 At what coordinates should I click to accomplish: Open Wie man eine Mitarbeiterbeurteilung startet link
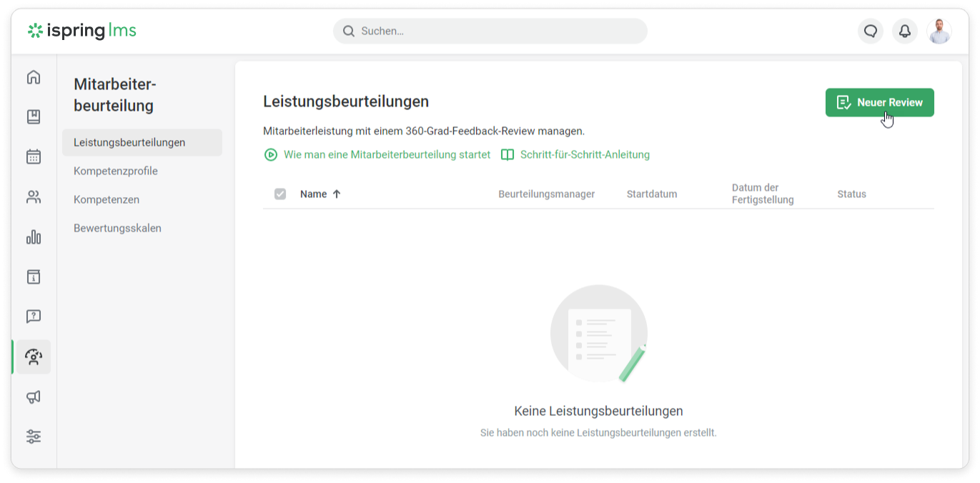[x=386, y=155]
